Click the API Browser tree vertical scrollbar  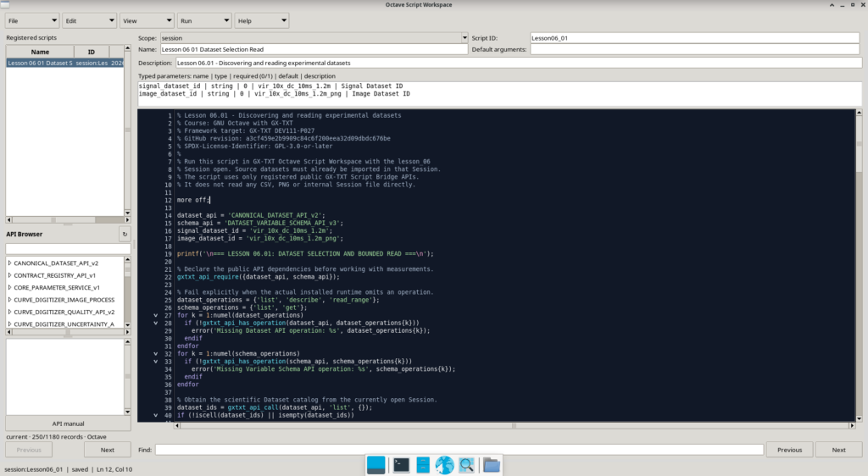[127, 292]
